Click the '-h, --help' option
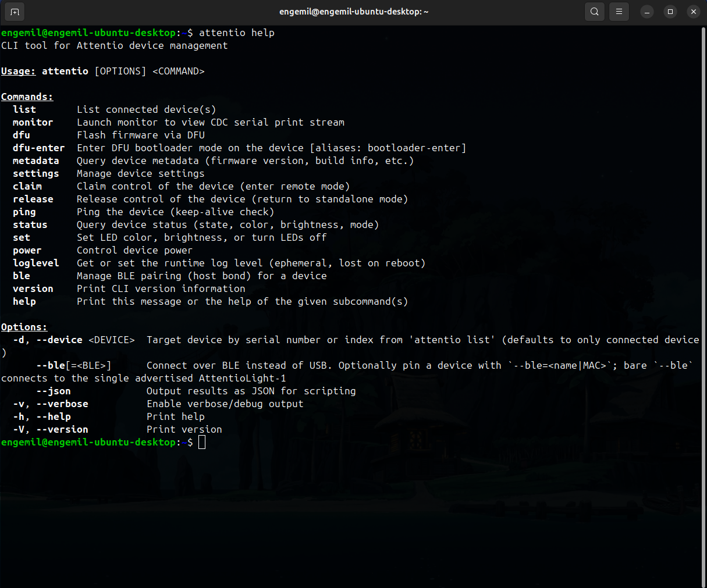 pos(42,417)
